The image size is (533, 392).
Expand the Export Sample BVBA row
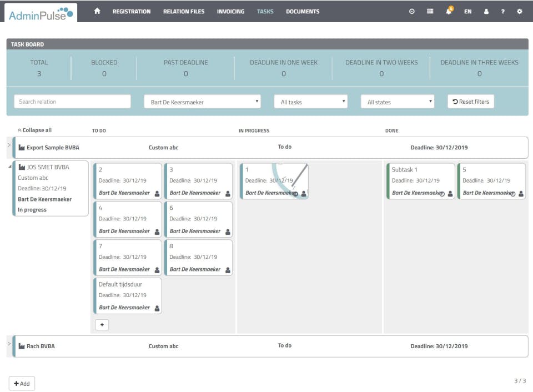click(9, 145)
